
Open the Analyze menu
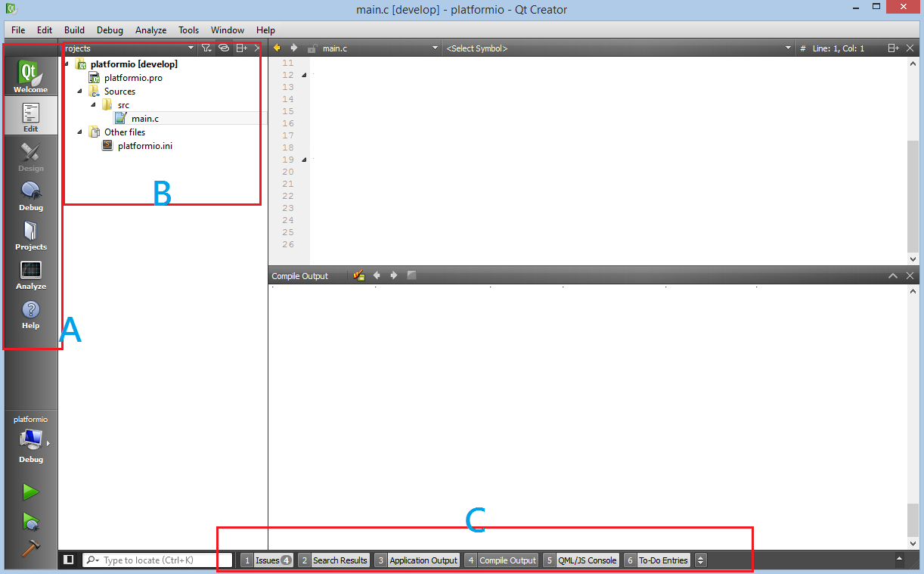(150, 30)
